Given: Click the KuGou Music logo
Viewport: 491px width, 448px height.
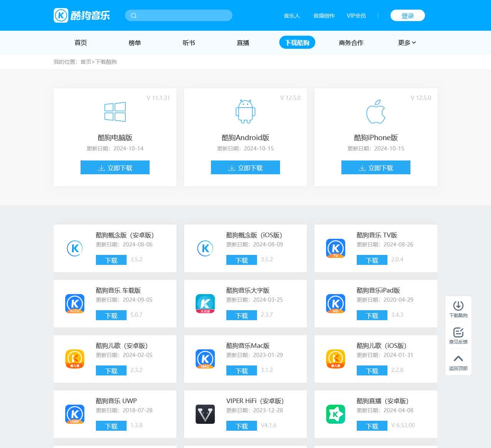Looking at the screenshot, I should pos(82,15).
